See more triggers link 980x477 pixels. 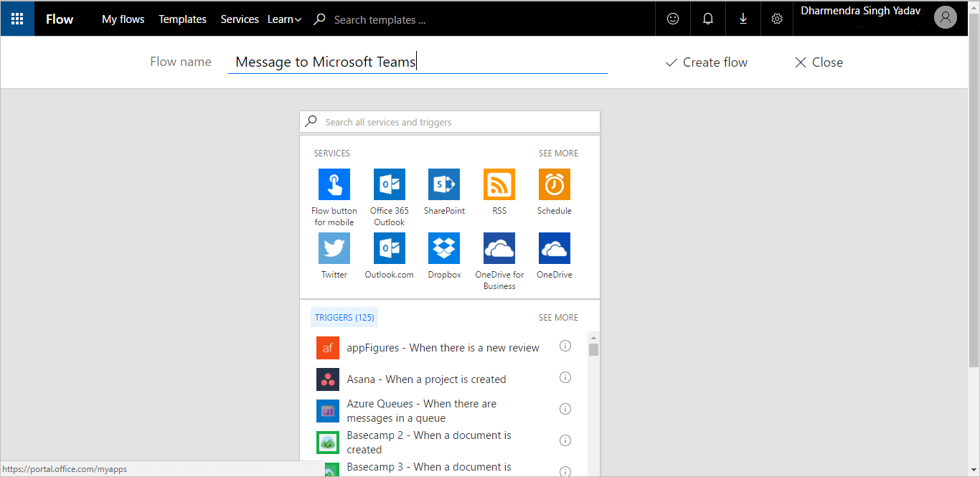(558, 318)
